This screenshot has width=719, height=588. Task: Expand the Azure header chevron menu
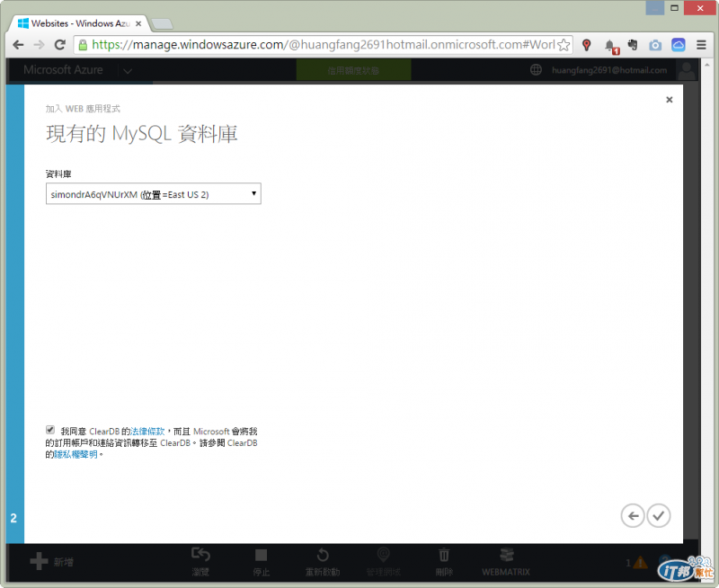128,71
